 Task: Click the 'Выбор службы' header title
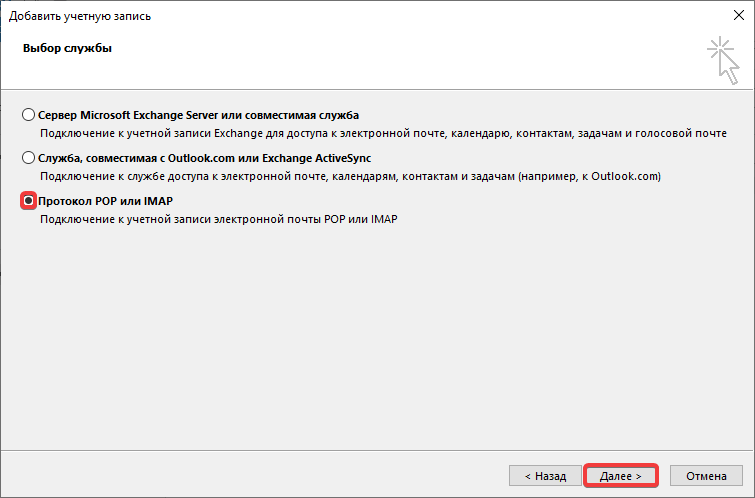(60, 48)
